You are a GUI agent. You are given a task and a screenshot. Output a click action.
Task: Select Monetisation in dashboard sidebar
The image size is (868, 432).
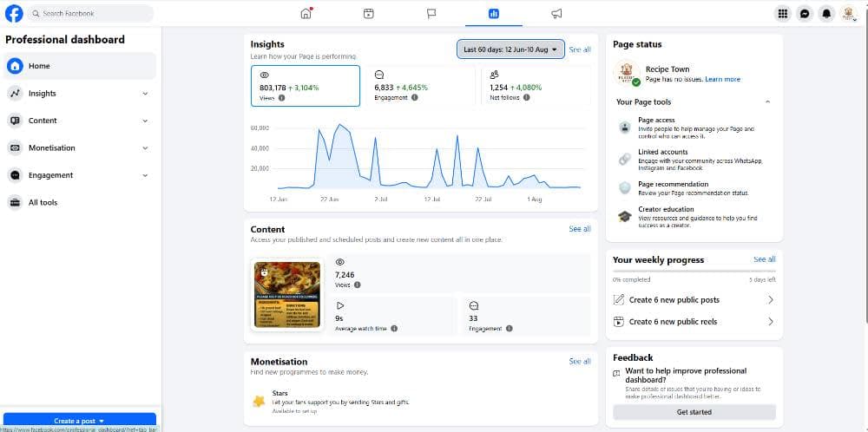[80, 147]
